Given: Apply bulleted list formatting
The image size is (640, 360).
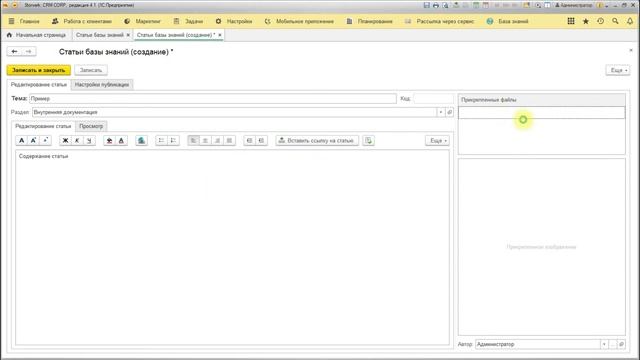Looking at the screenshot, I should (x=161, y=140).
